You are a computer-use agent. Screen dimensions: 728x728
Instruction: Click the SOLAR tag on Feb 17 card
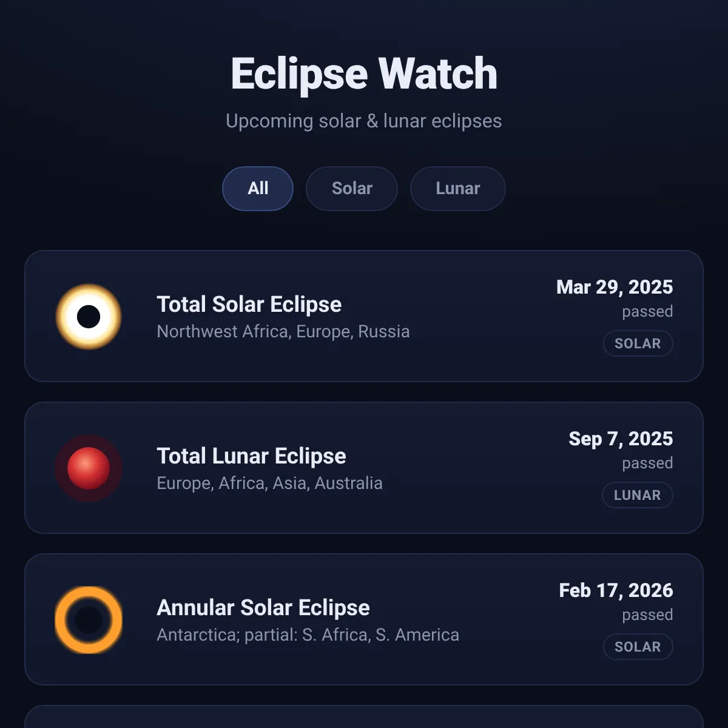(638, 647)
